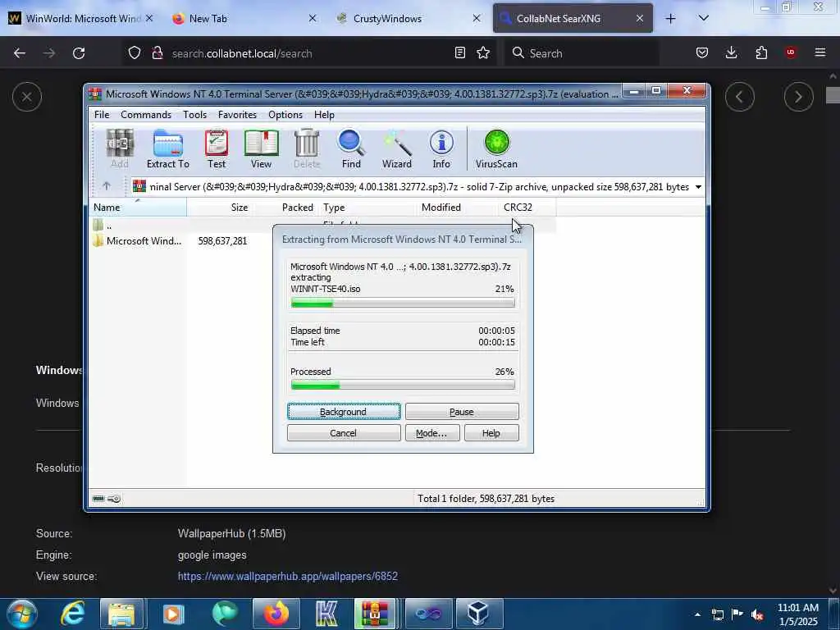Image resolution: width=840 pixels, height=630 pixels.
Task: Open the extraction Mode... settings
Action: (x=431, y=433)
